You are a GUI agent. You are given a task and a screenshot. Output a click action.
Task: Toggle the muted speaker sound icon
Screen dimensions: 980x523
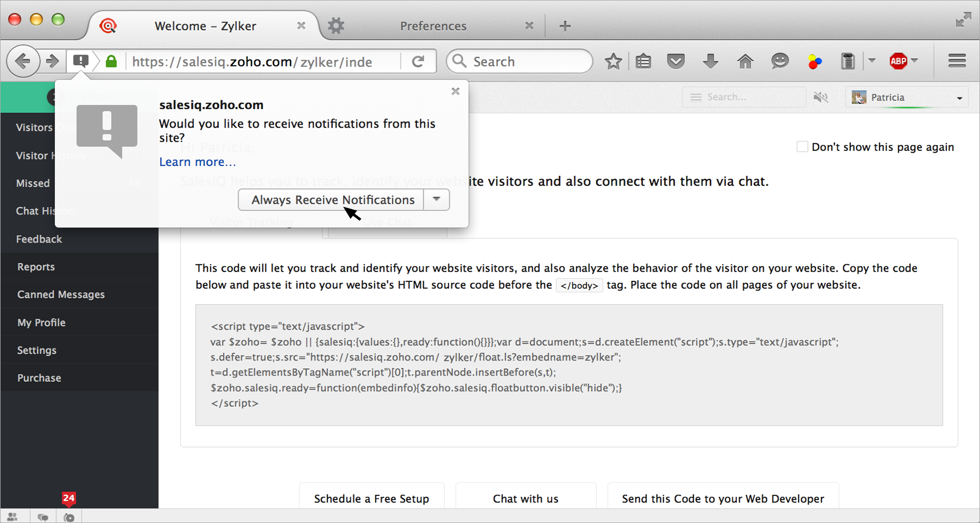(820, 97)
